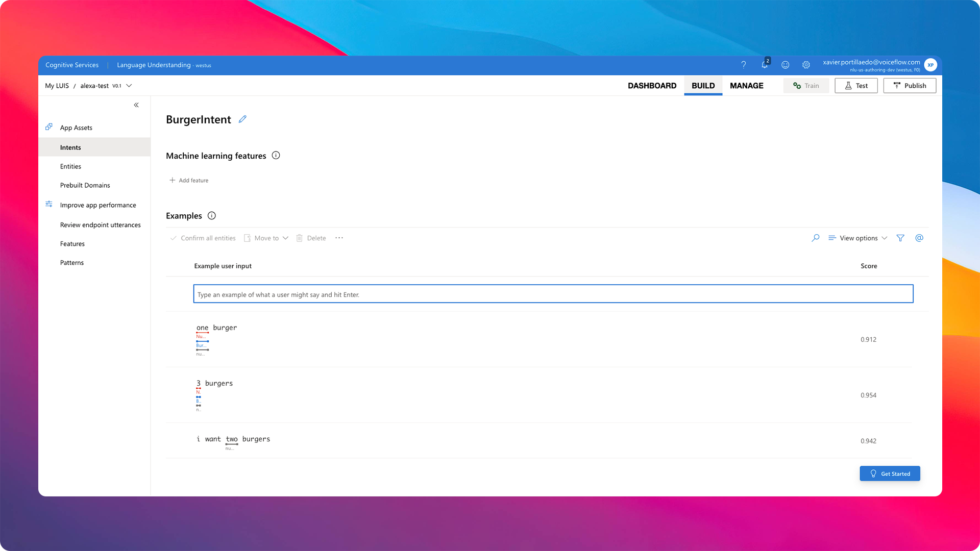This screenshot has width=980, height=551.
Task: Click the pencil icon to rename BurgerIntent
Action: point(242,119)
